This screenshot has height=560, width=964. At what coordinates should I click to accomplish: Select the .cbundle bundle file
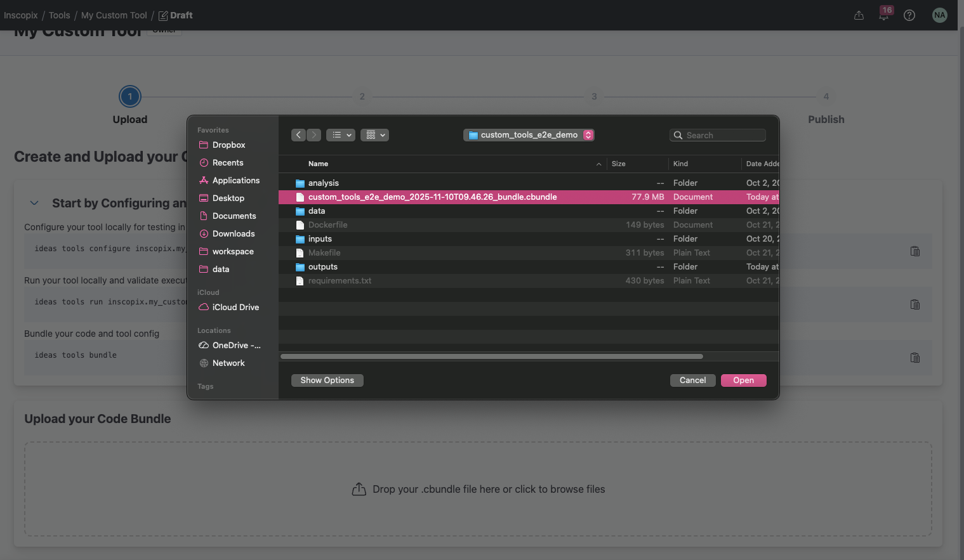432,197
